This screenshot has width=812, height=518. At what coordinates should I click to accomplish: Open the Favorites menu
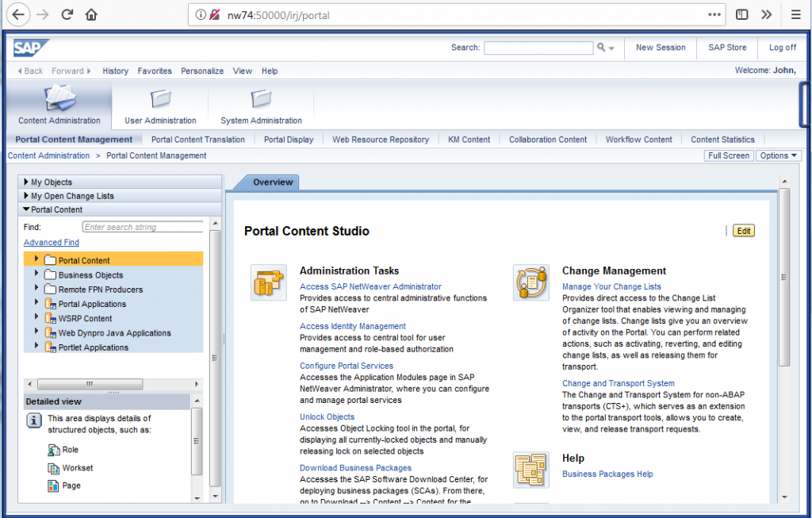click(x=155, y=71)
